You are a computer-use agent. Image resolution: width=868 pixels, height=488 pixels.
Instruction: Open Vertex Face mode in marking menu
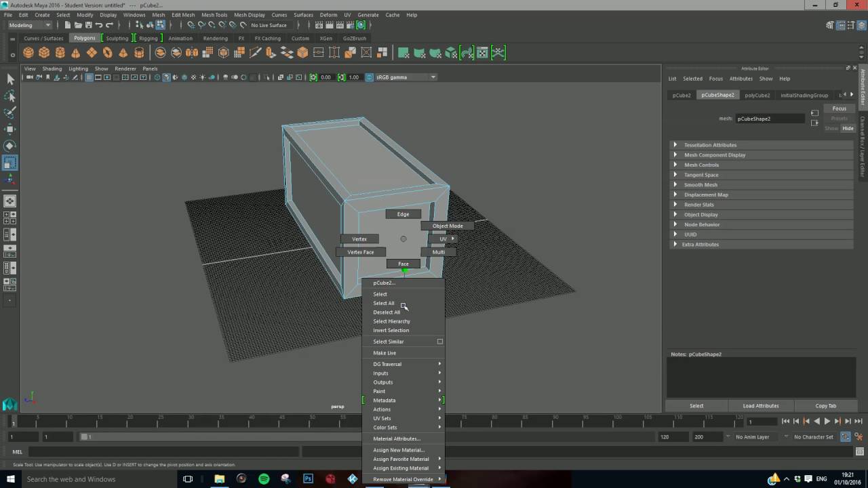[x=360, y=252]
